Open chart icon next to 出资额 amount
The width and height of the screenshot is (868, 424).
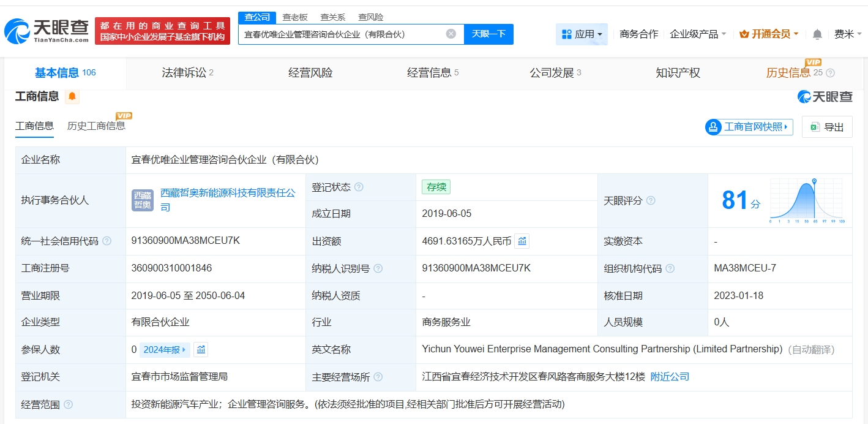click(522, 241)
